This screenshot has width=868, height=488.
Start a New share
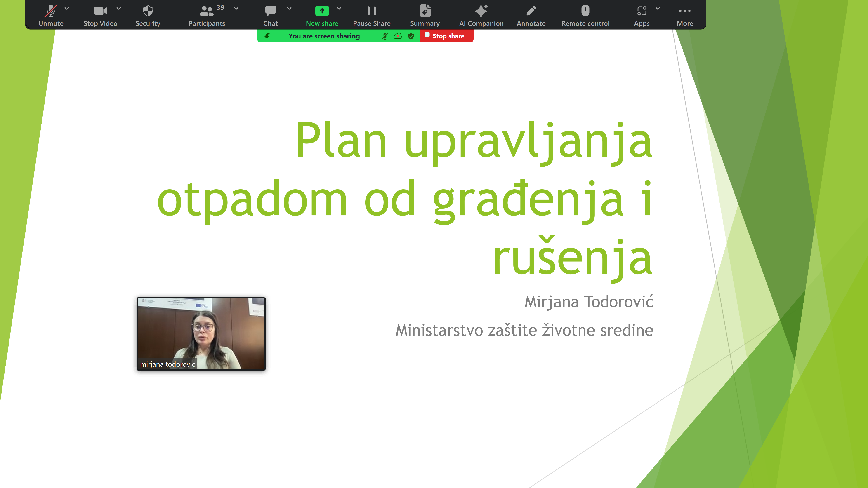pos(322,15)
